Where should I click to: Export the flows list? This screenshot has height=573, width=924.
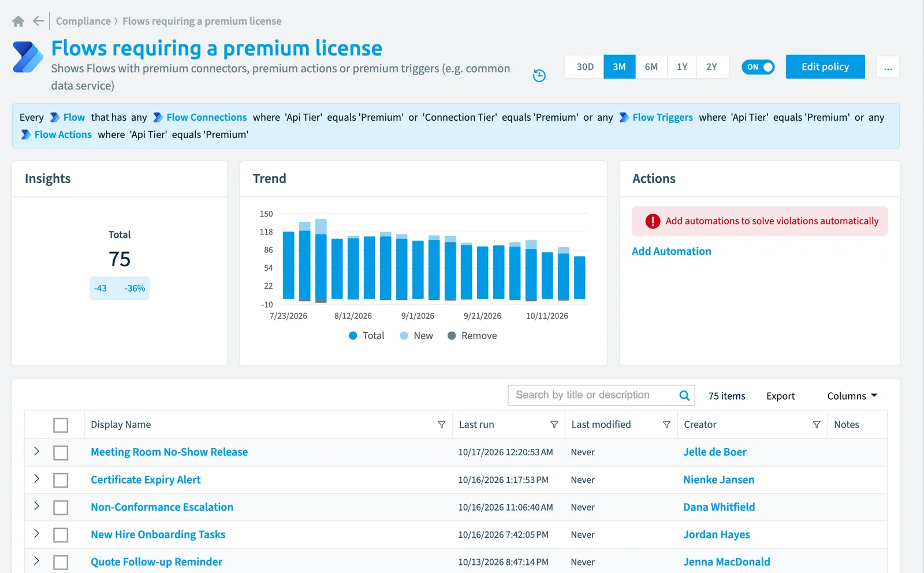tap(781, 396)
